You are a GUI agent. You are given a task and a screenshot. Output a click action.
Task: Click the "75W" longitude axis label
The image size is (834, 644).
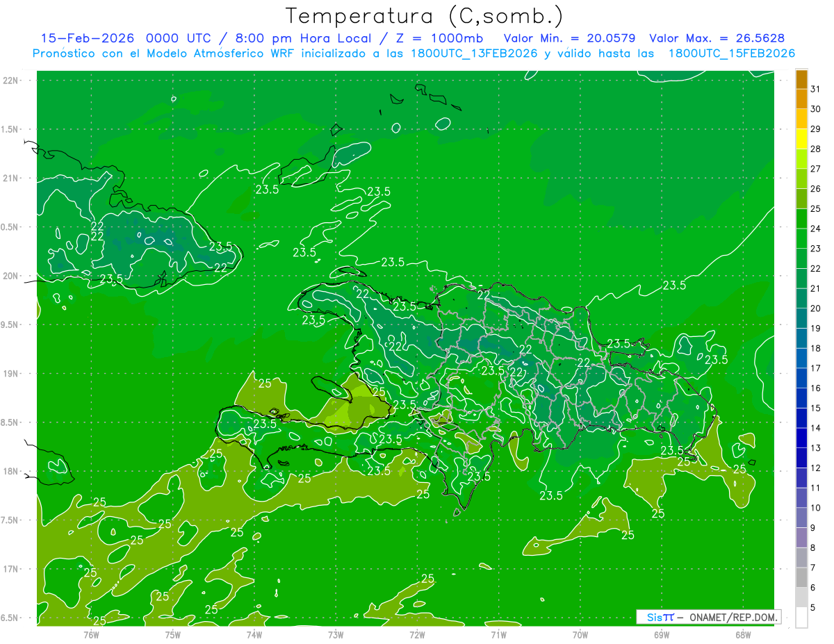tap(173, 634)
